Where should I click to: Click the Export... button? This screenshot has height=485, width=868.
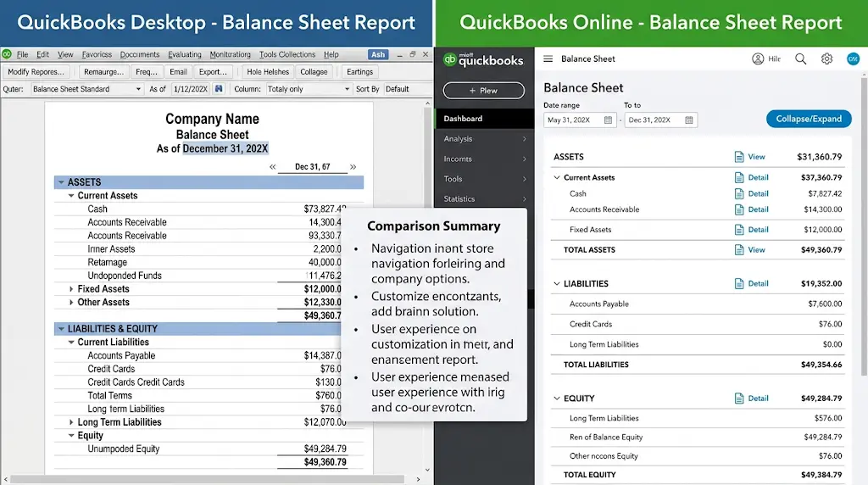[213, 72]
